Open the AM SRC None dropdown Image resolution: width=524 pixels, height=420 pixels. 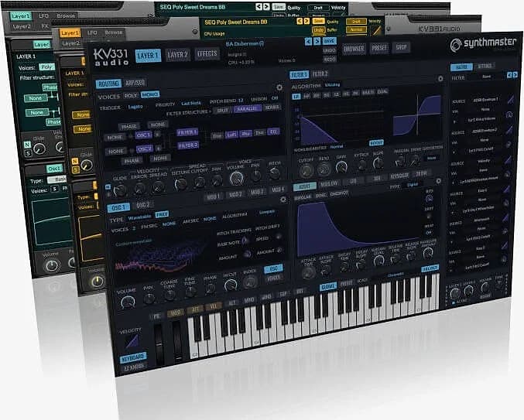[x=210, y=219]
